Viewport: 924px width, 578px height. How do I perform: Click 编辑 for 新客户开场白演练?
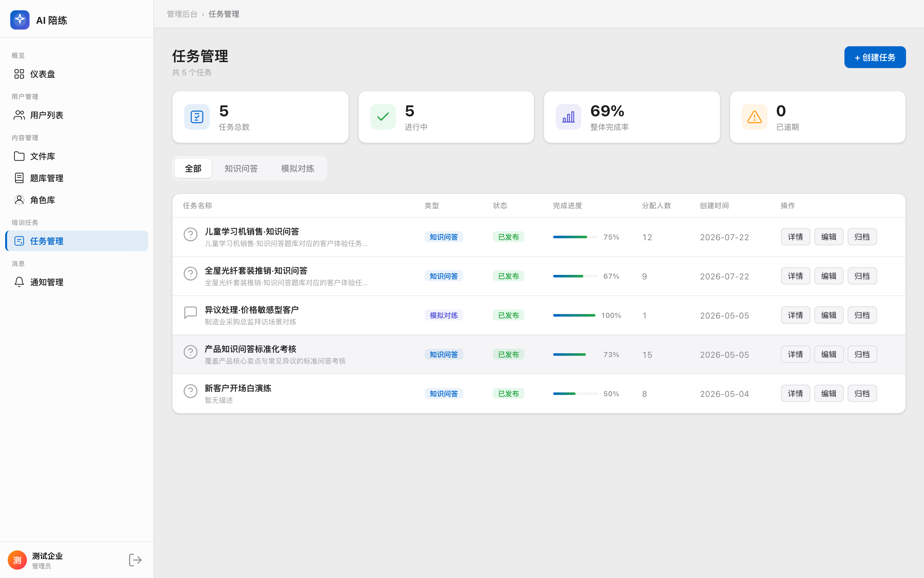click(x=828, y=394)
